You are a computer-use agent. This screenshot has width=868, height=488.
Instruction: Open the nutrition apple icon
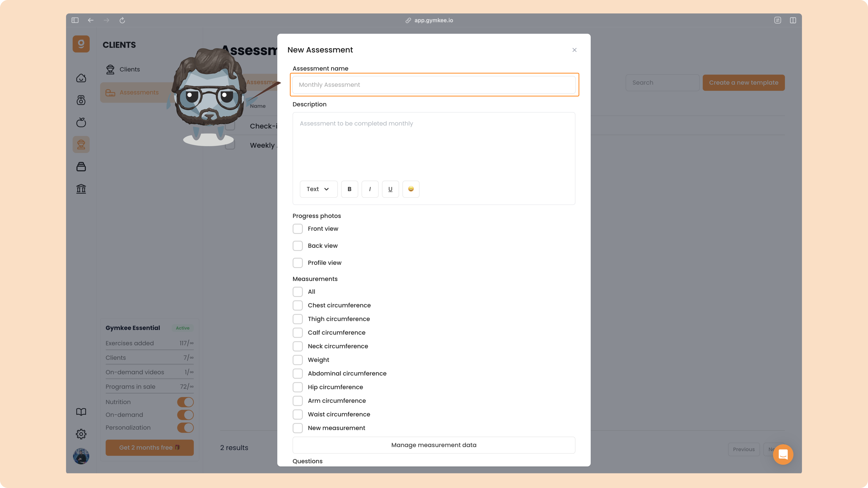[81, 122]
